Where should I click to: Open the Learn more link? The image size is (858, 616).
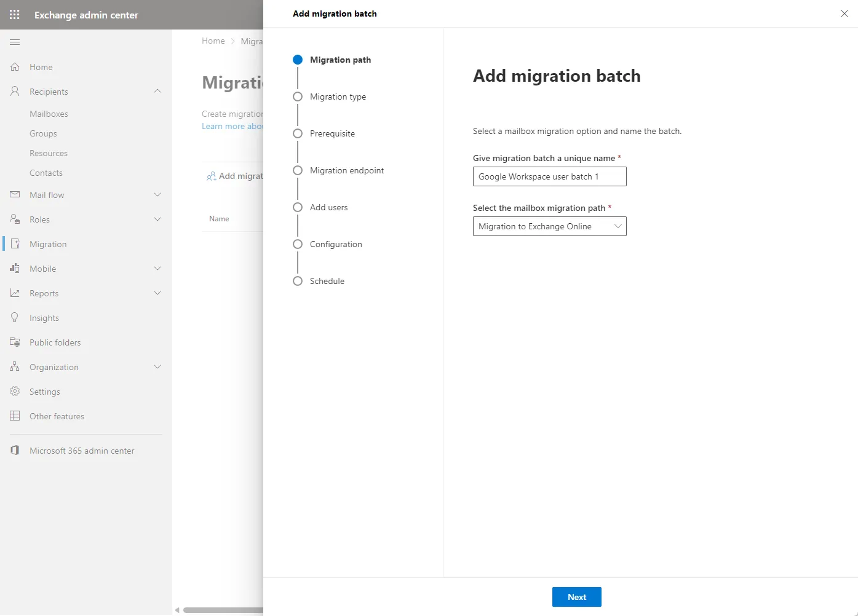tap(232, 126)
